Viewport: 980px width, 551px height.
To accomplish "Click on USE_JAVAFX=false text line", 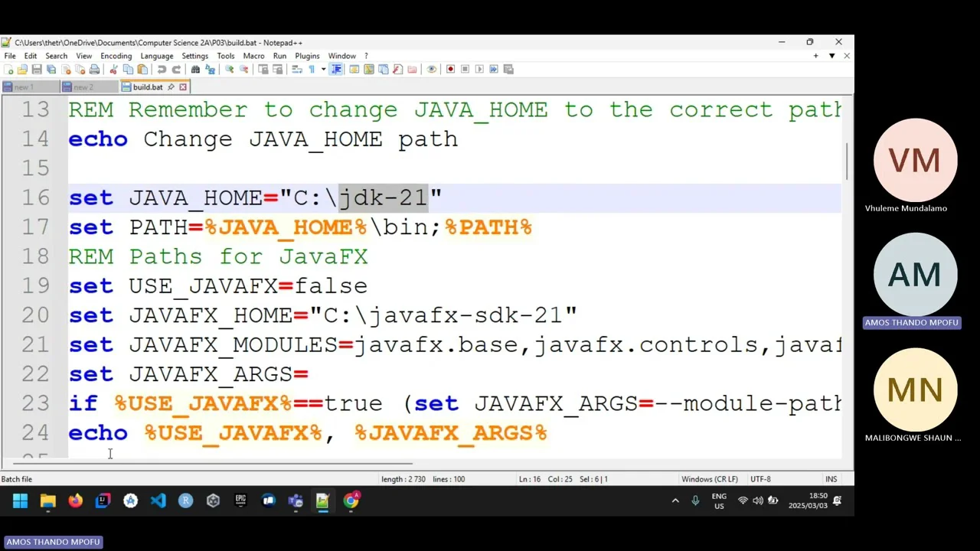I will pyautogui.click(x=218, y=286).
